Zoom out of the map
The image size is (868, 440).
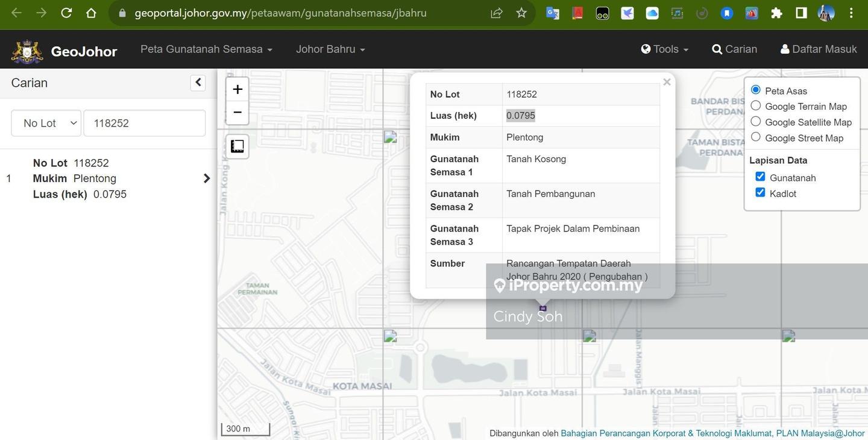(237, 112)
